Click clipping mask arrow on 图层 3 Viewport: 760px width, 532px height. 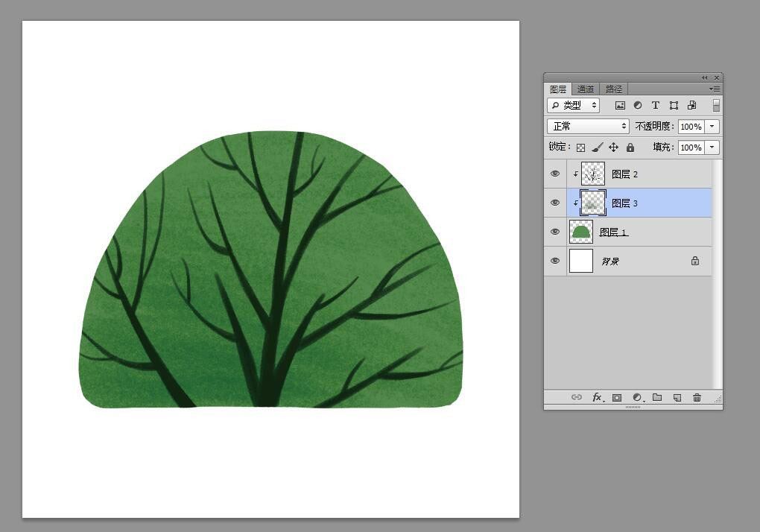[575, 203]
